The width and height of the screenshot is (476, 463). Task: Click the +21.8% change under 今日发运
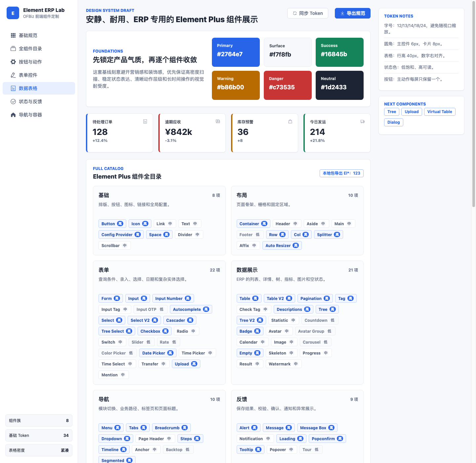317,141
